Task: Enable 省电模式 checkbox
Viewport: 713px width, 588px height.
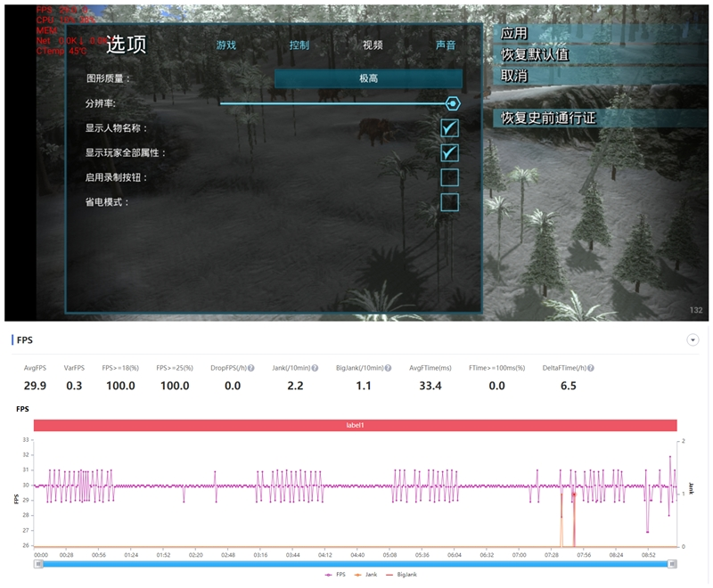Action: click(450, 202)
